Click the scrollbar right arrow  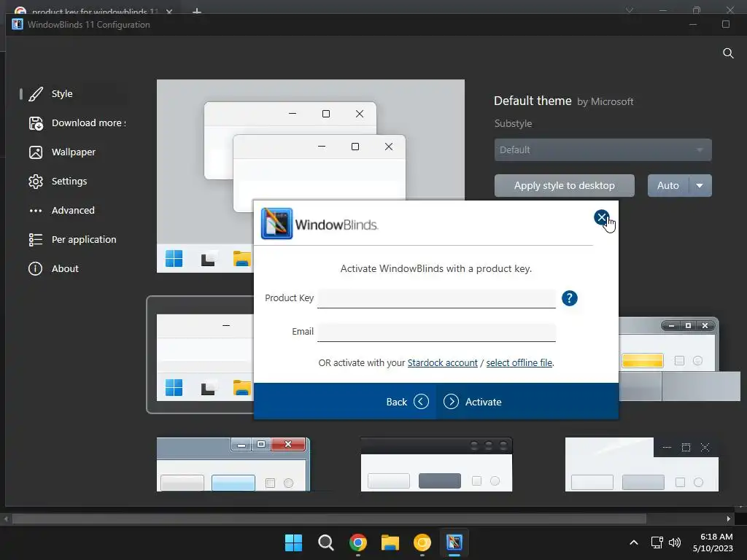click(x=729, y=518)
